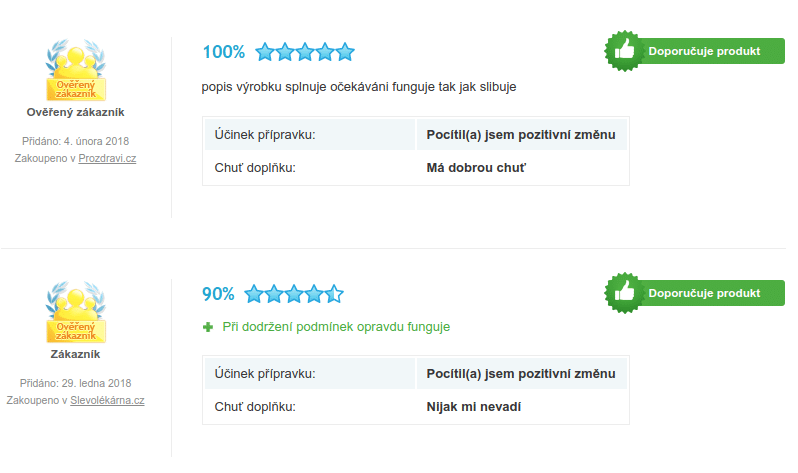Click the green text 'Při dodržení podmínek opravdu funguje'
798x473 pixels.
336,327
